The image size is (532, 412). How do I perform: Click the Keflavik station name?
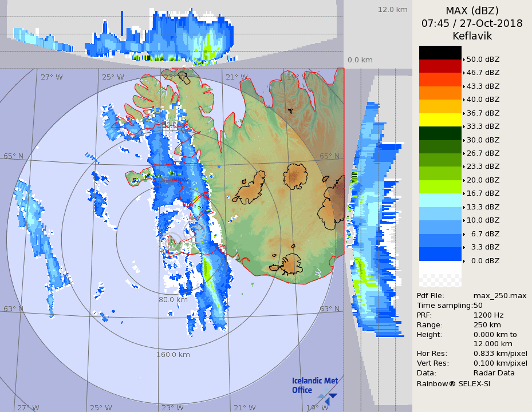pos(472,36)
